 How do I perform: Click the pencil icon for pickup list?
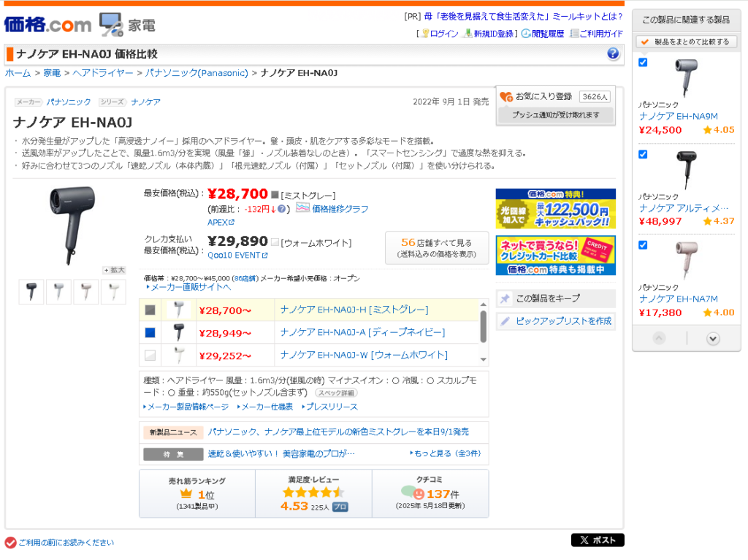505,321
